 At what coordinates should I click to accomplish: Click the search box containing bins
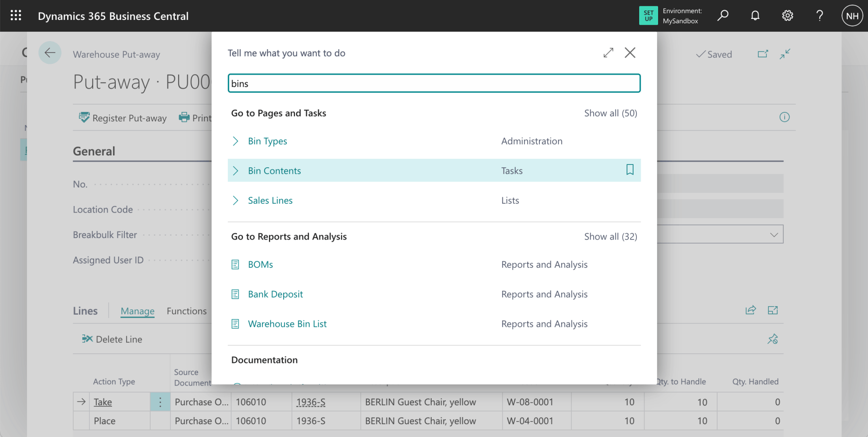(434, 84)
